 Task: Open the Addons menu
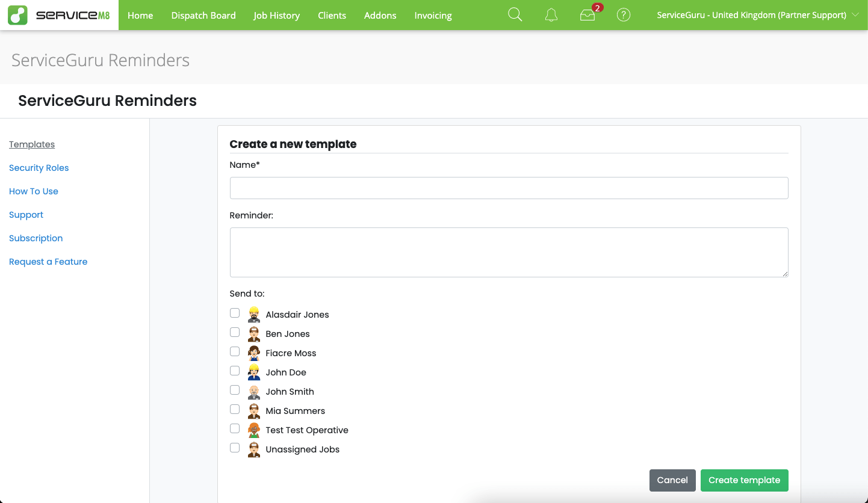point(380,16)
